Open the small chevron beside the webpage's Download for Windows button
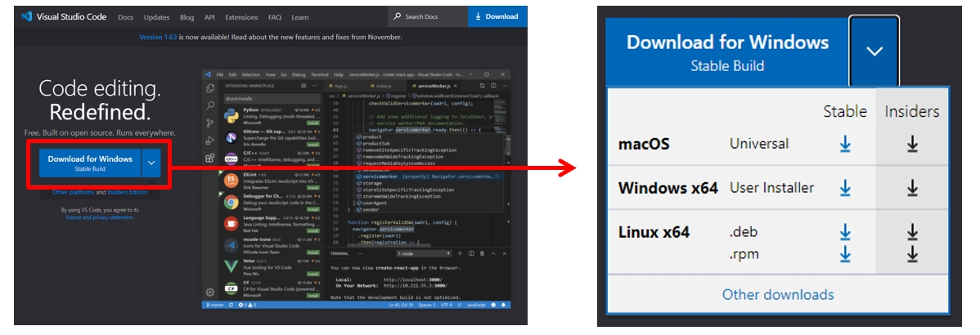Viewport: 980px width, 335px height. point(151,163)
